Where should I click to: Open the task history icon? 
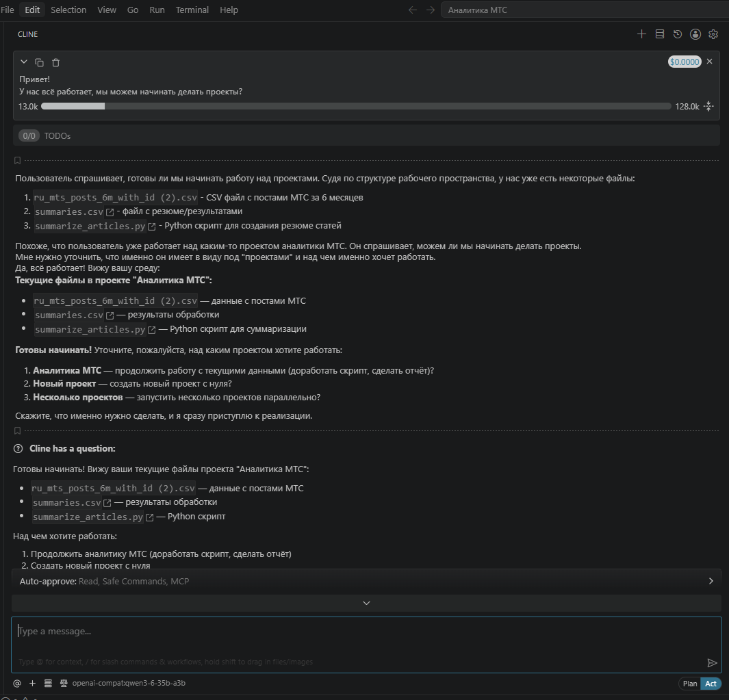678,34
